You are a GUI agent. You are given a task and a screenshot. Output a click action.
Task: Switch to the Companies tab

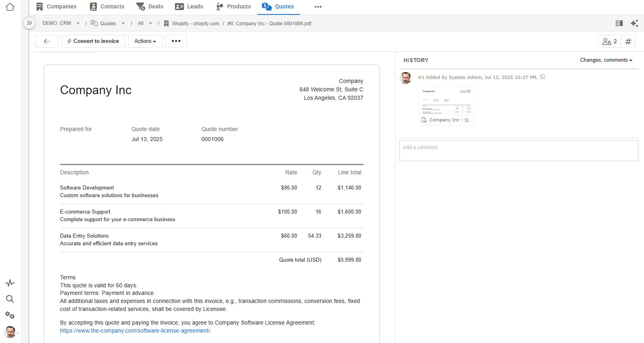point(56,7)
